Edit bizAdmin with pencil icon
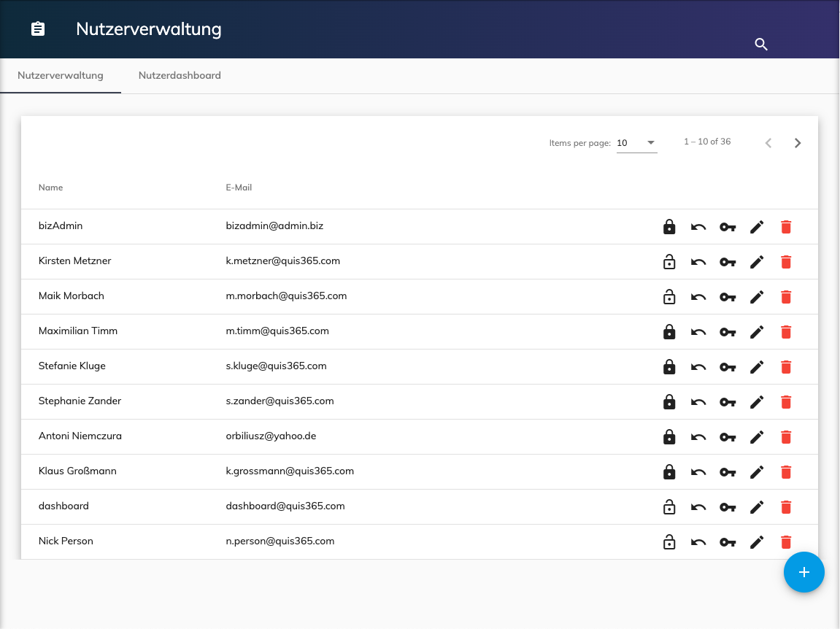 [x=757, y=227]
